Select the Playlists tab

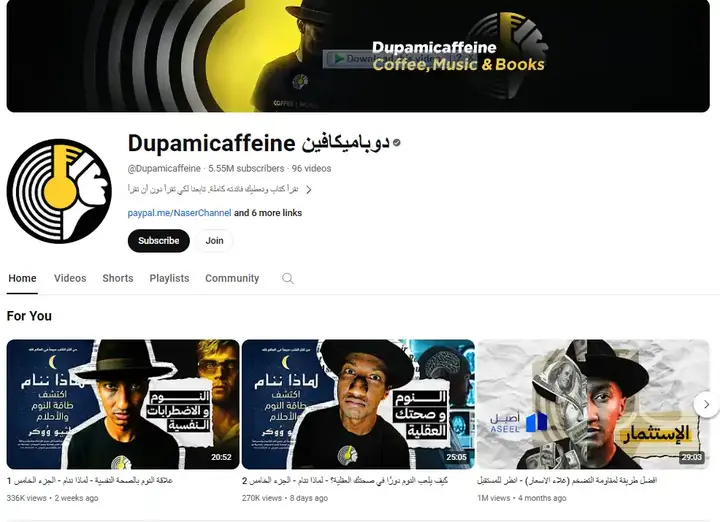click(x=169, y=279)
